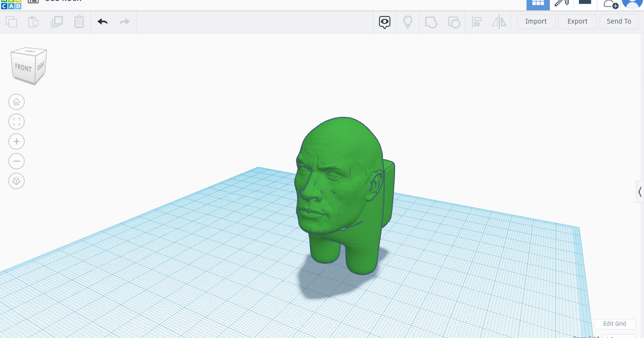Viewport: 644px width, 338px height.
Task: Expand the shapes panel with the right-edge chevron
Action: point(640,192)
